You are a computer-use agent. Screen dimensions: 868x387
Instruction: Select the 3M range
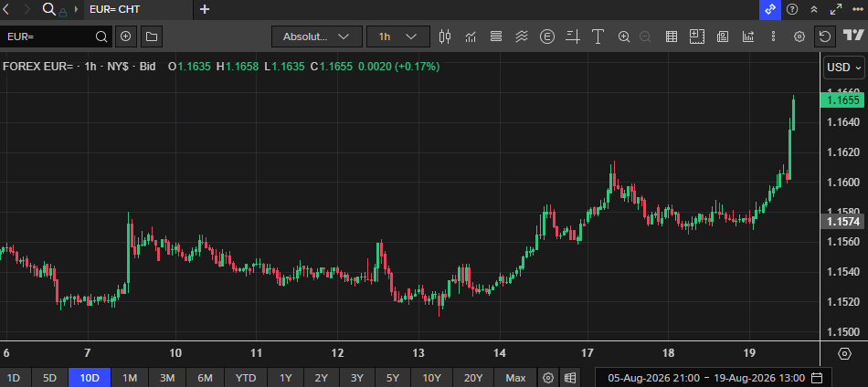(167, 378)
